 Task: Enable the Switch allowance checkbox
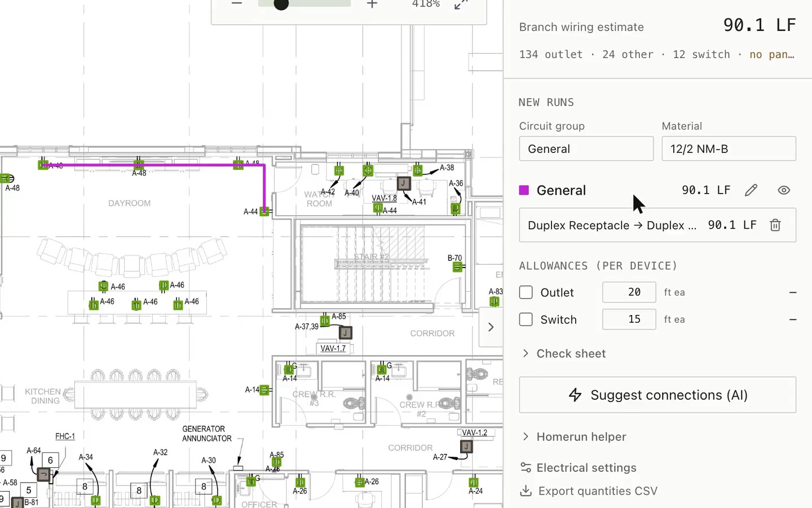point(526,319)
